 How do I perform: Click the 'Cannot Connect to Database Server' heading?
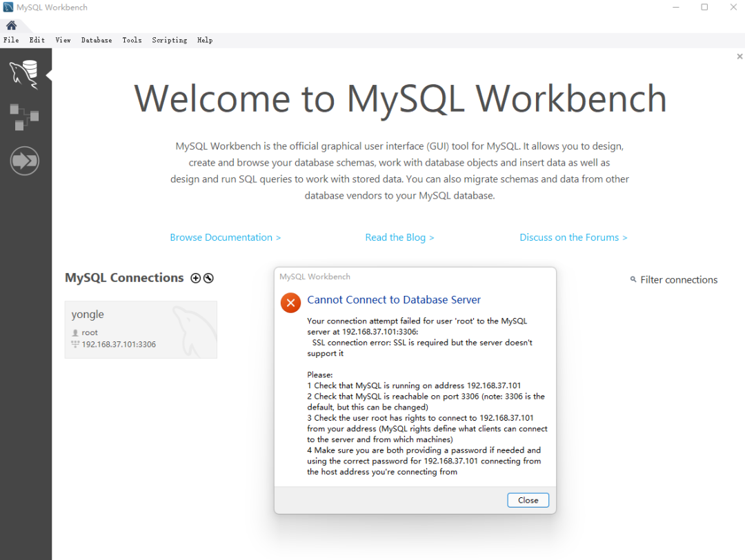394,300
